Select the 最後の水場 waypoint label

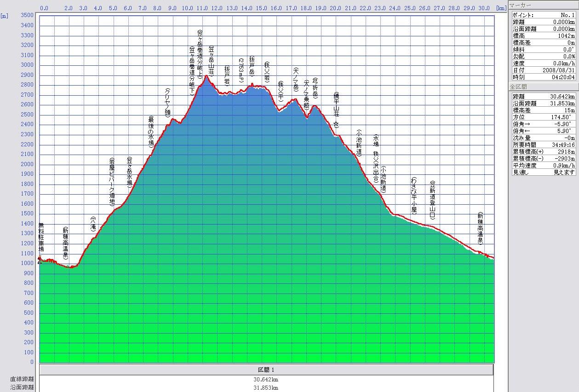pos(150,131)
